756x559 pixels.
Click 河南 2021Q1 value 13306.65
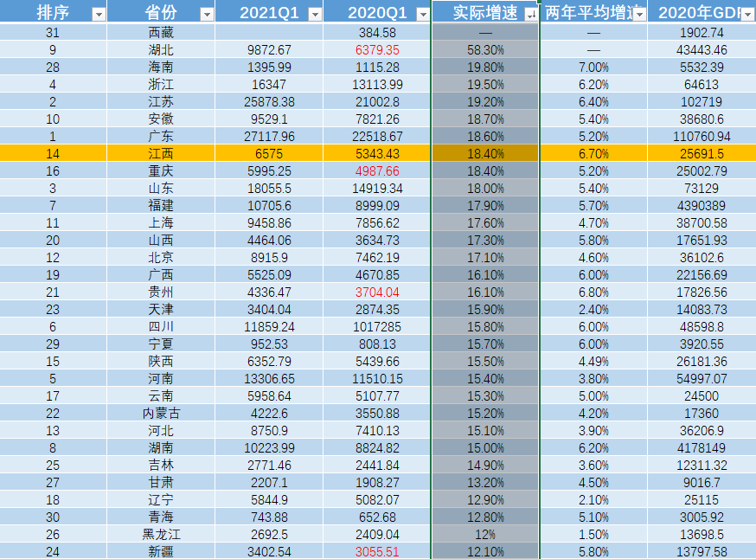(x=269, y=379)
